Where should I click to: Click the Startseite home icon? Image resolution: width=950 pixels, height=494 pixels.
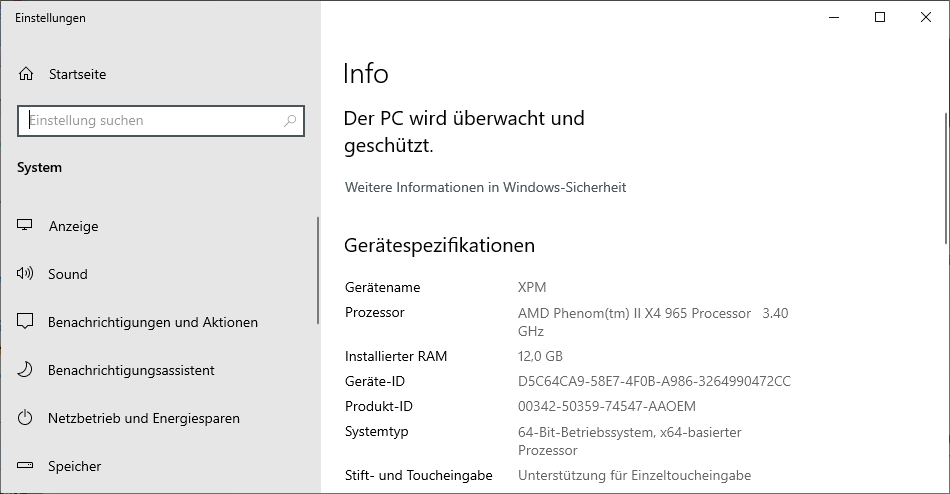click(x=25, y=74)
